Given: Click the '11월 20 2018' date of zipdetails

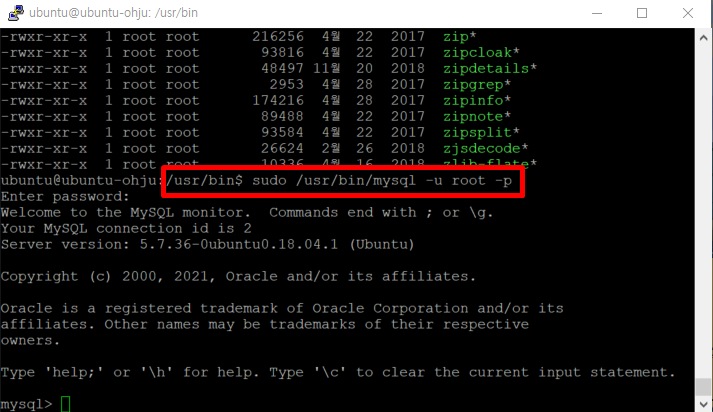Looking at the screenshot, I should point(368,69).
